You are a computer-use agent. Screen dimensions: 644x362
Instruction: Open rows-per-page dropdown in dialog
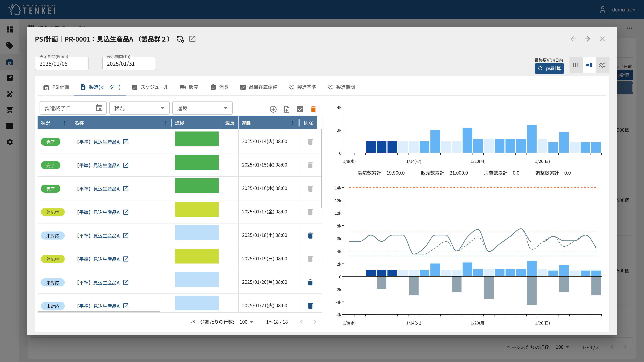pos(246,322)
